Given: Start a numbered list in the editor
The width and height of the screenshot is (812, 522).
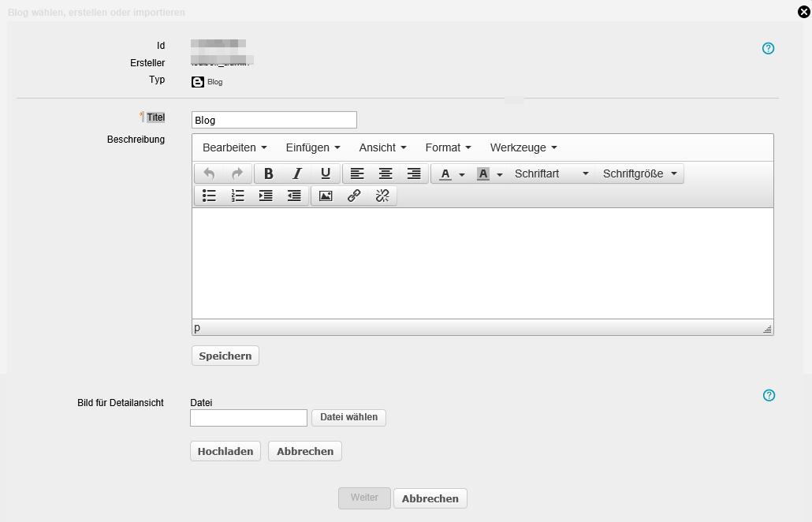Looking at the screenshot, I should point(237,196).
